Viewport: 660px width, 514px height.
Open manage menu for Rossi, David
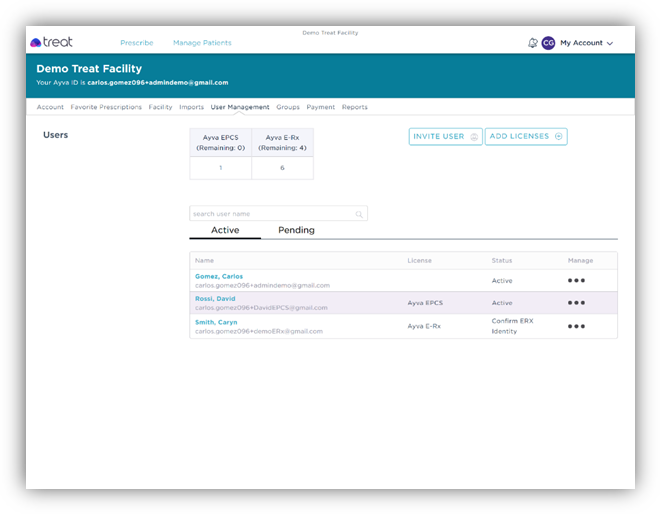click(576, 303)
